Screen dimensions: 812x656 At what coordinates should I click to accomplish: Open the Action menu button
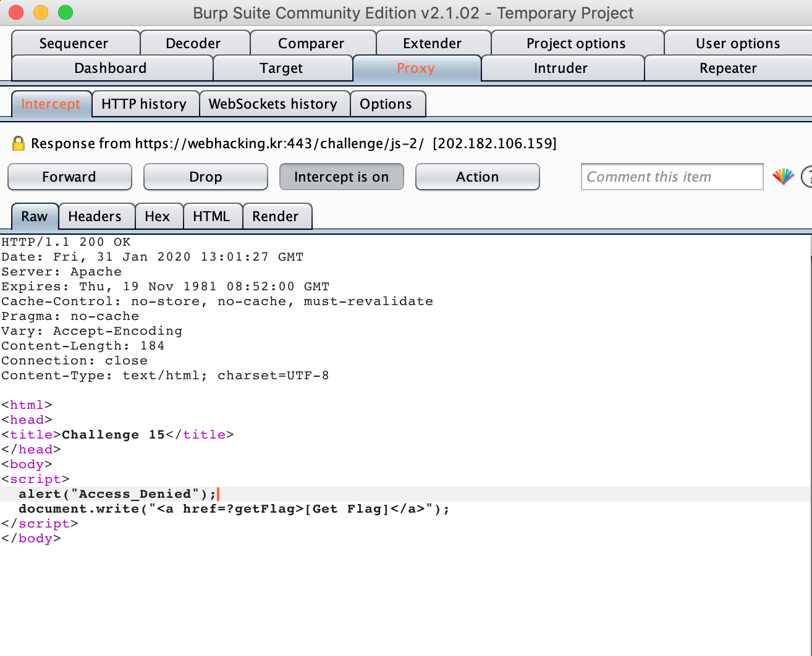pyautogui.click(x=478, y=177)
